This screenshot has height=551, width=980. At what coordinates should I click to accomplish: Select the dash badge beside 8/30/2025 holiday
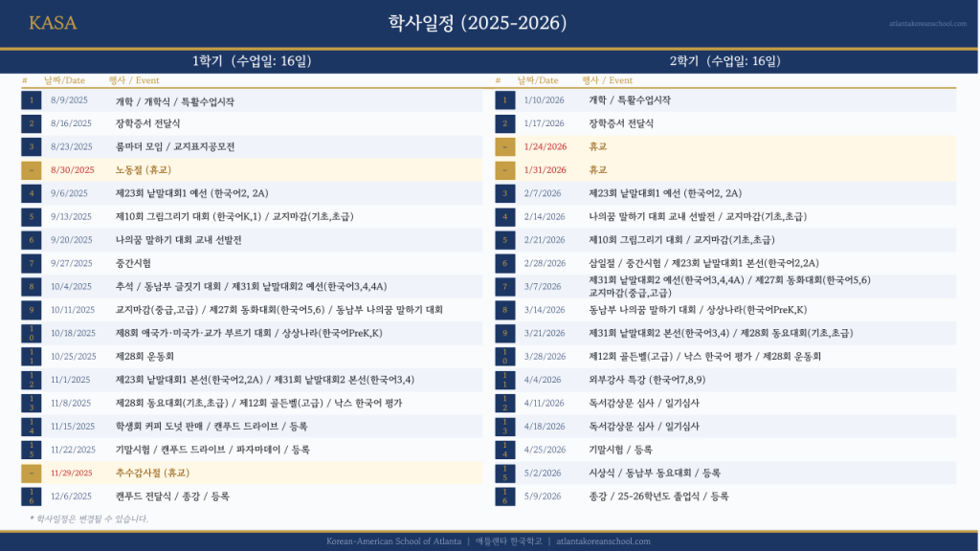(x=32, y=170)
